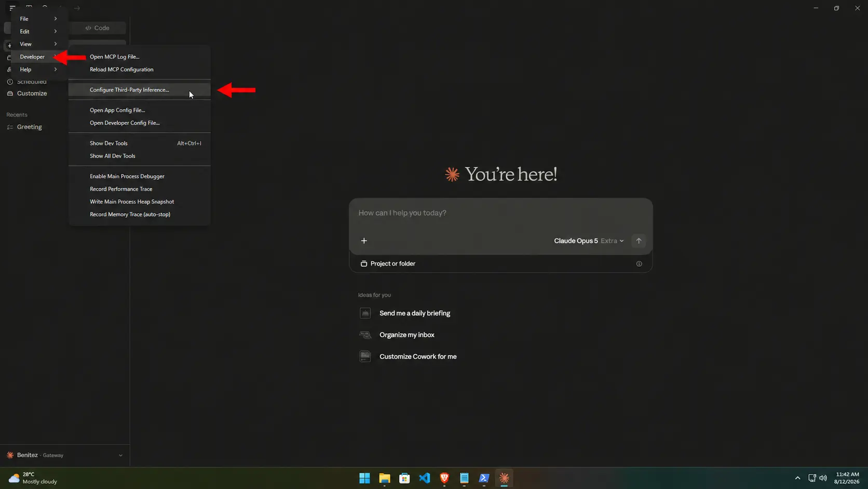Viewport: 868px width, 489px height.
Task: Click the Greeting task list icon
Action: click(10, 127)
